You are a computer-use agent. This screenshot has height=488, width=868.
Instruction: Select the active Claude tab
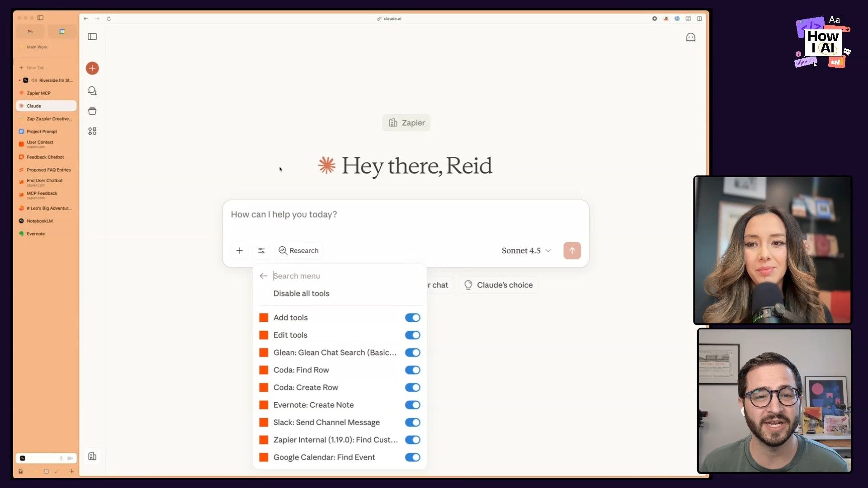46,106
